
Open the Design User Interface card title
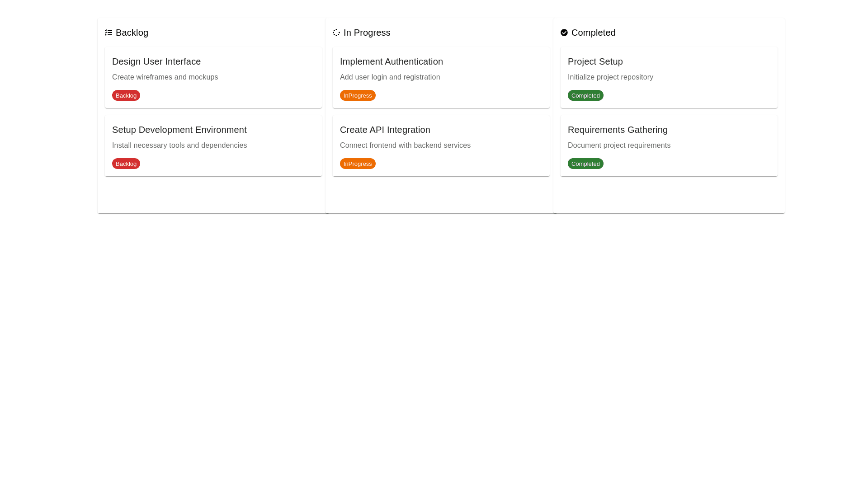pos(156,61)
